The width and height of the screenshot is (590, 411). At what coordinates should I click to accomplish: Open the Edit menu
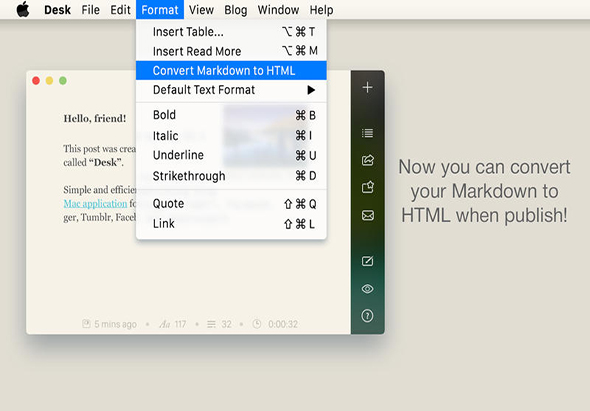click(120, 9)
